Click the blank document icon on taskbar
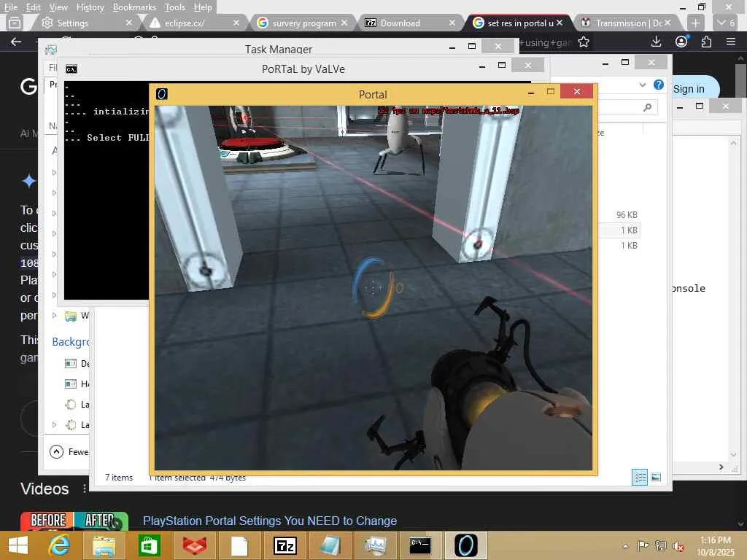The height and width of the screenshot is (560, 747). tap(239, 545)
